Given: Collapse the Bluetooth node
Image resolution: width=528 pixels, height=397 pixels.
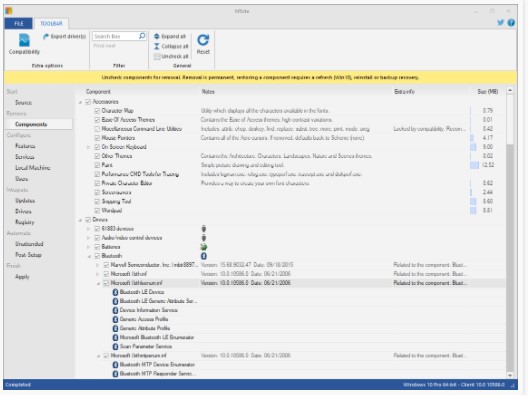Looking at the screenshot, I should click(x=89, y=257).
